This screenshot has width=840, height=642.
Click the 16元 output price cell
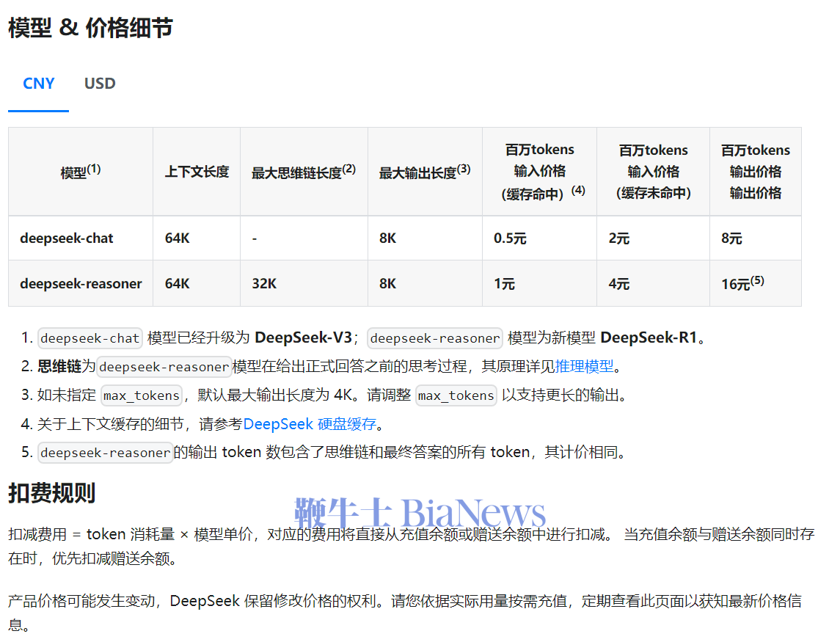pyautogui.click(x=756, y=283)
